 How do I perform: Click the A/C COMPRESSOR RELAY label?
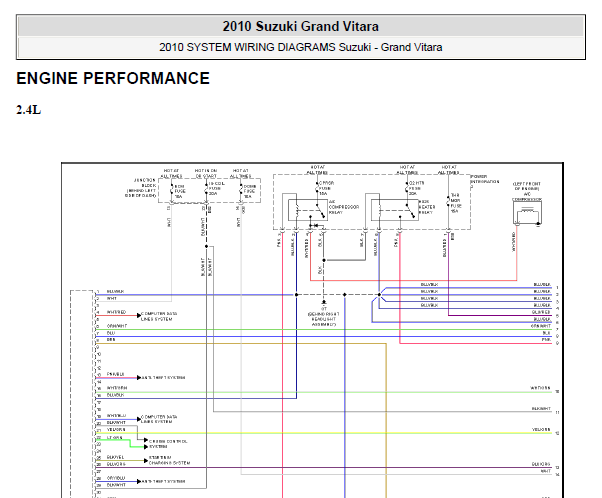pyautogui.click(x=344, y=207)
